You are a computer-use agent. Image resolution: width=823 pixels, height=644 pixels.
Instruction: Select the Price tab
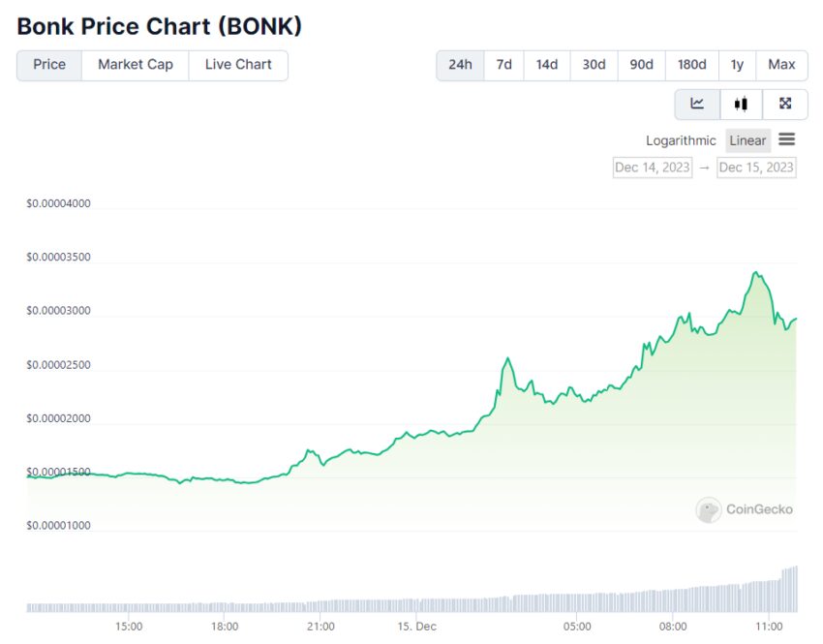(x=49, y=65)
